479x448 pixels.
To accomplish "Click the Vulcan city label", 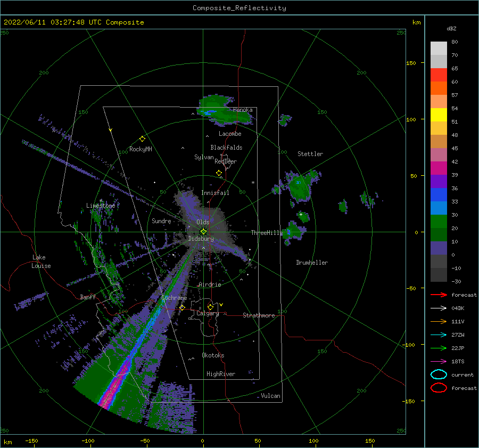I will point(271,396).
